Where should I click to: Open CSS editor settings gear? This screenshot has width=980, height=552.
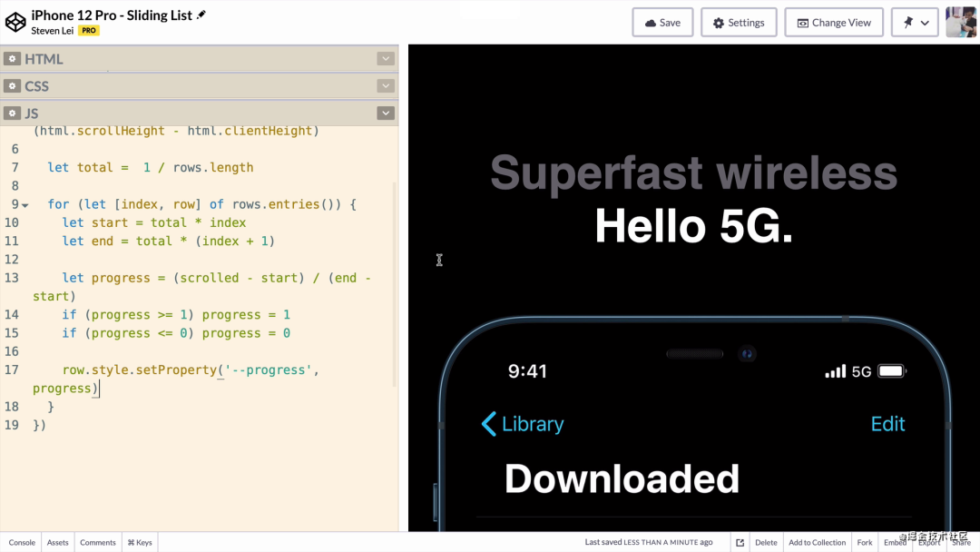pos(12,85)
